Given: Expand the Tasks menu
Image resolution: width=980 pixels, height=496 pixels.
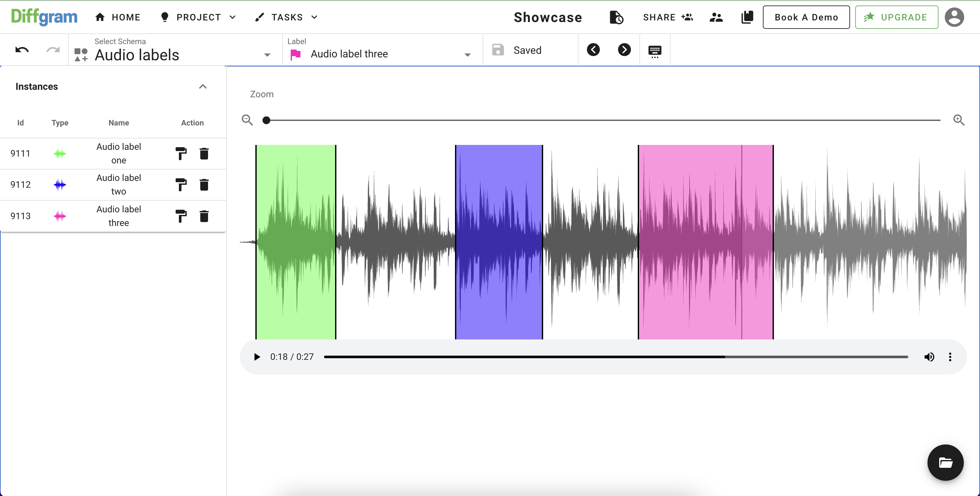Looking at the screenshot, I should pos(287,17).
